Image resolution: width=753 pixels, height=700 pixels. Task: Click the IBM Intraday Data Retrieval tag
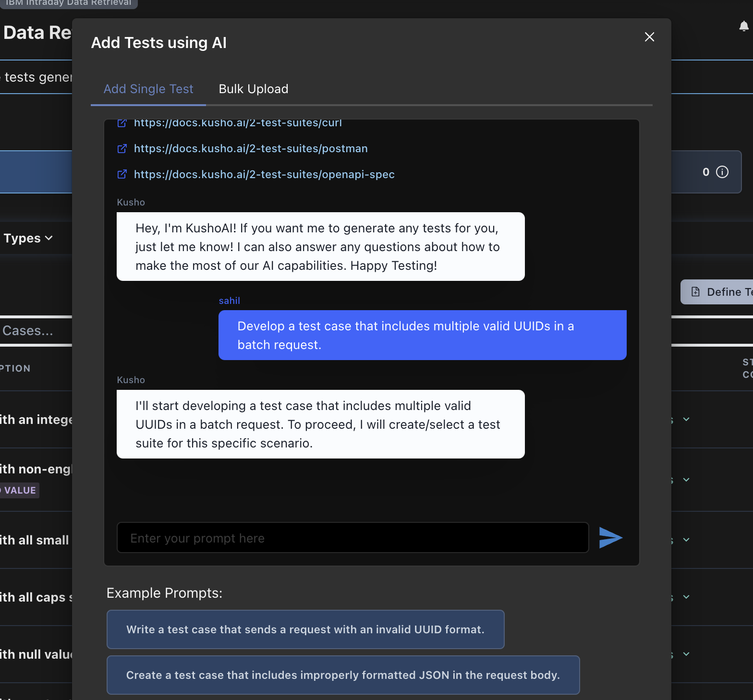(x=69, y=3)
